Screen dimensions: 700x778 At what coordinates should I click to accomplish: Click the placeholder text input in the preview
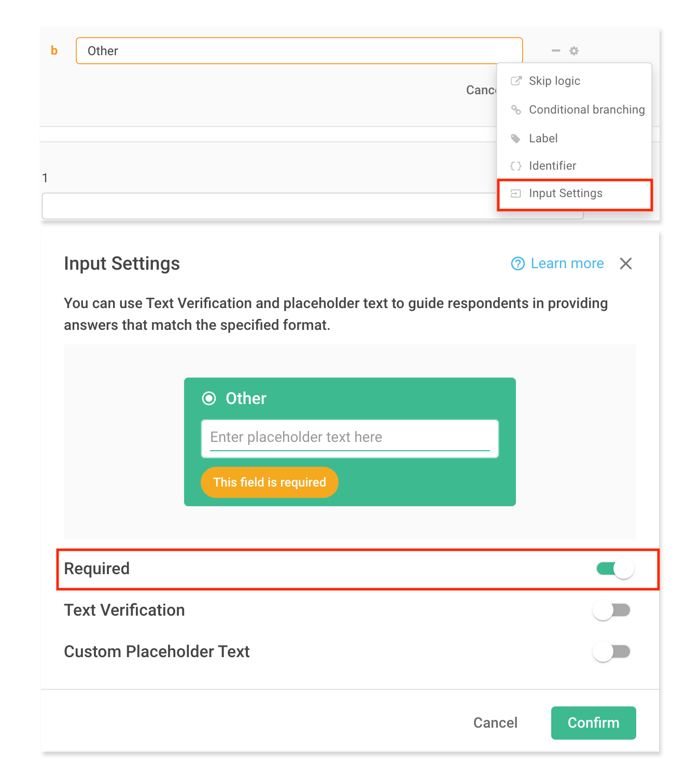coord(349,438)
